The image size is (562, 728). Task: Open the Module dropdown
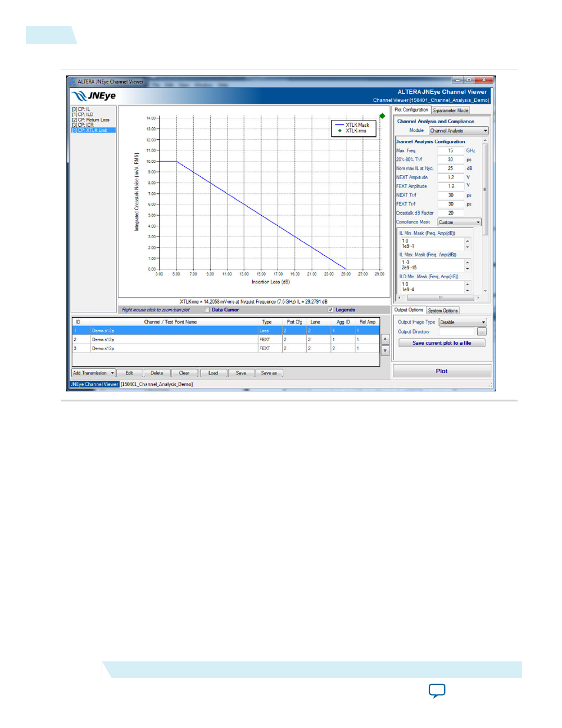point(459,131)
